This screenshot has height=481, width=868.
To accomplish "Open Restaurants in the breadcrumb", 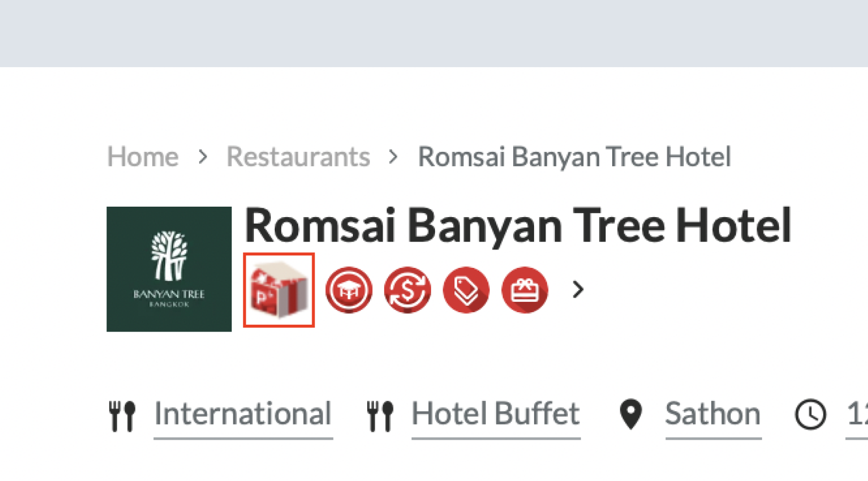I will [299, 157].
